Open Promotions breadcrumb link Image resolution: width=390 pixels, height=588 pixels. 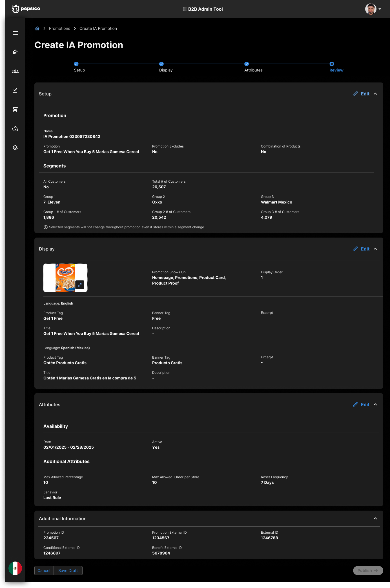click(59, 28)
